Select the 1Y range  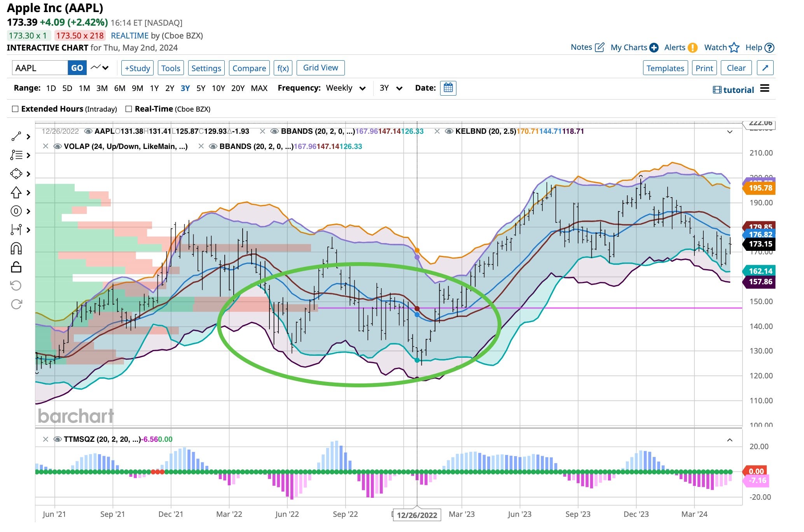[154, 88]
